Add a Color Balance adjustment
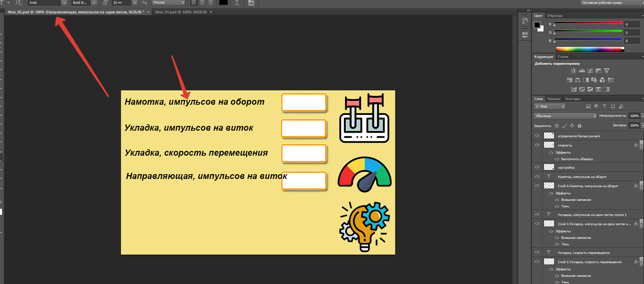The height and width of the screenshot is (284, 644). [578, 80]
